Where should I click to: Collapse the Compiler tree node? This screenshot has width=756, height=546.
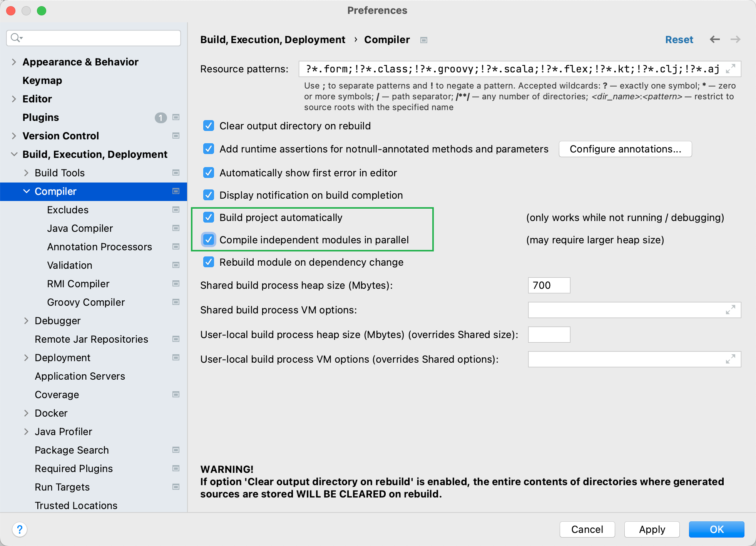(x=26, y=191)
